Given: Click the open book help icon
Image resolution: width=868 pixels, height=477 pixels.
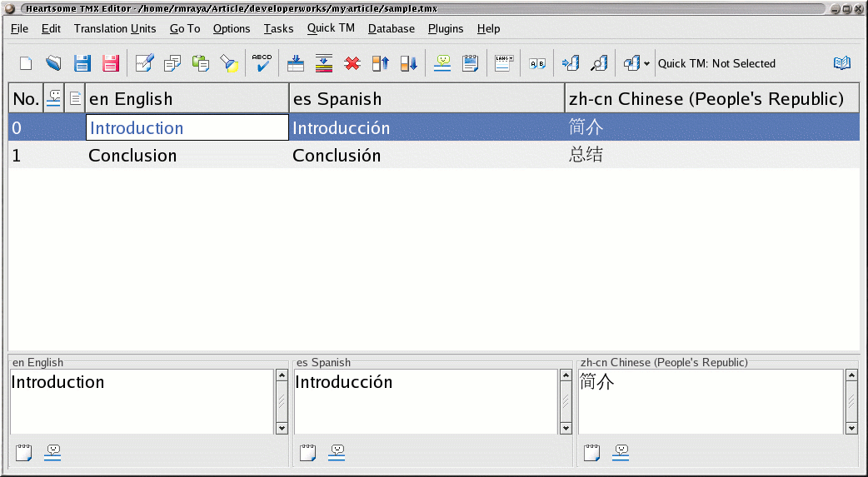Looking at the screenshot, I should coord(842,63).
